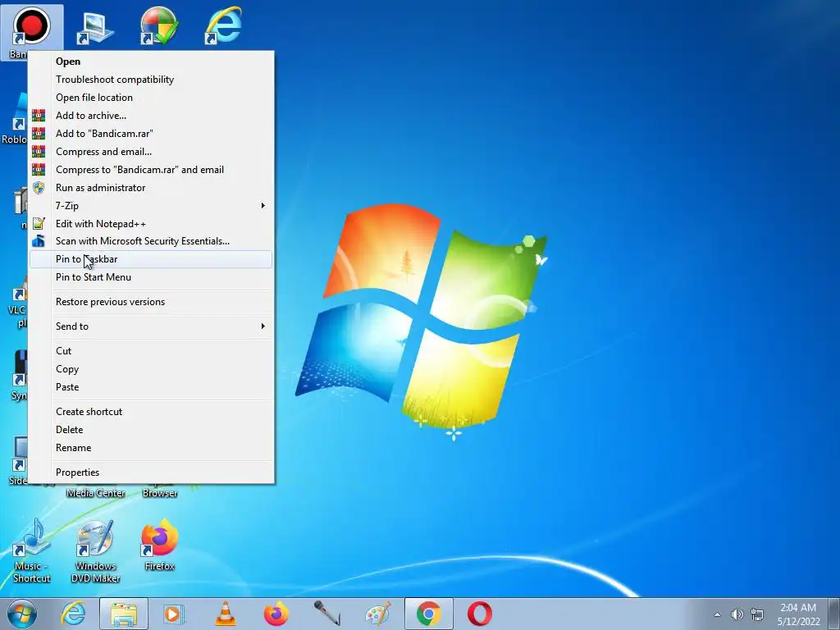Open the volume speaker tray icon
Viewport: 840px width, 630px height.
737,614
